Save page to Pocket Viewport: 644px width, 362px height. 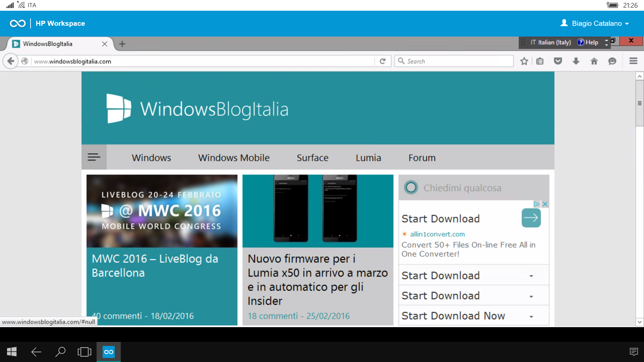click(x=558, y=61)
